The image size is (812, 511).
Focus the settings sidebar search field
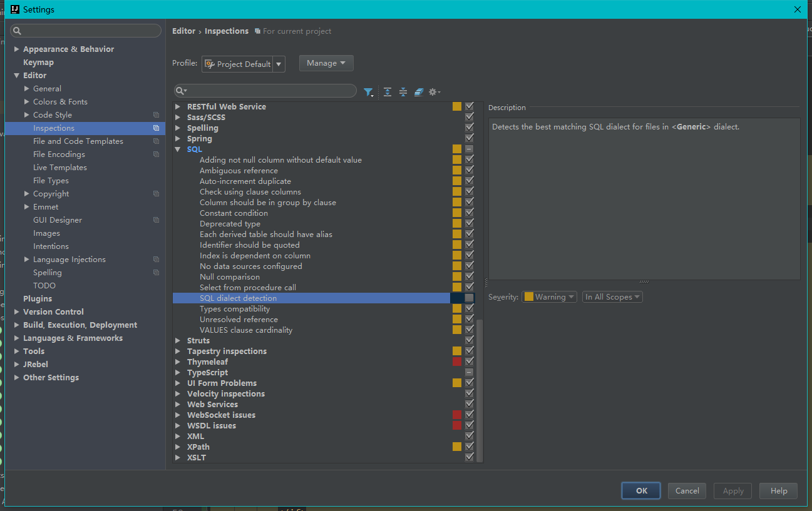86,31
